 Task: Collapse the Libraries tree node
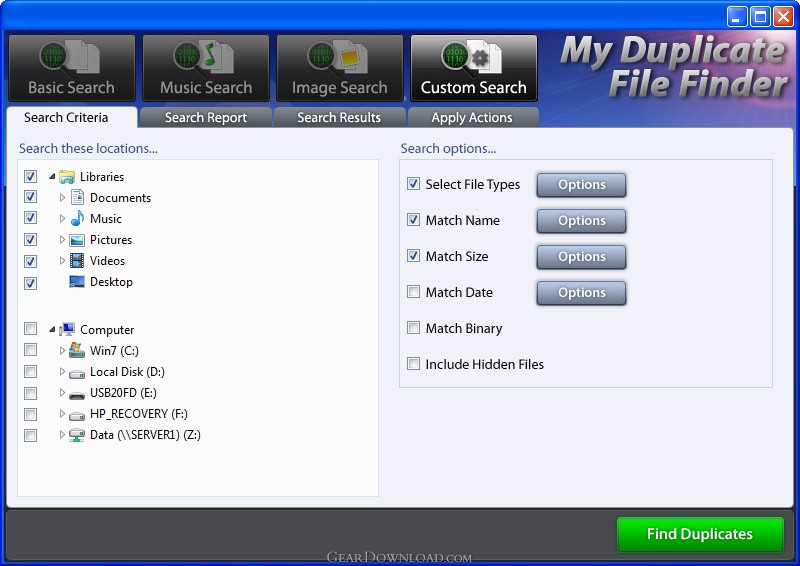pyautogui.click(x=52, y=177)
